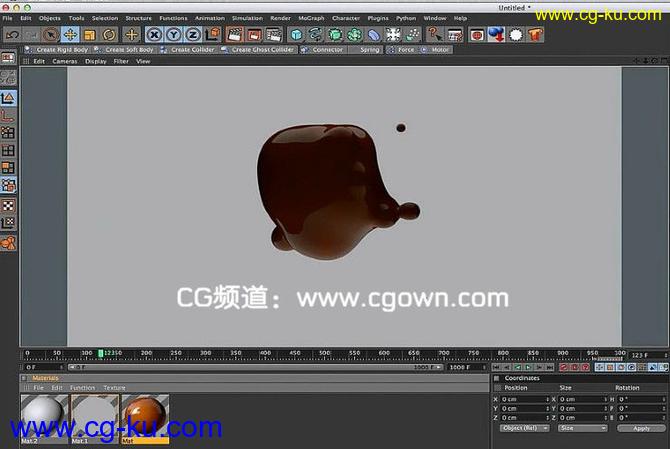
Task: Open the deformer objects icon
Action: pyautogui.click(x=373, y=35)
